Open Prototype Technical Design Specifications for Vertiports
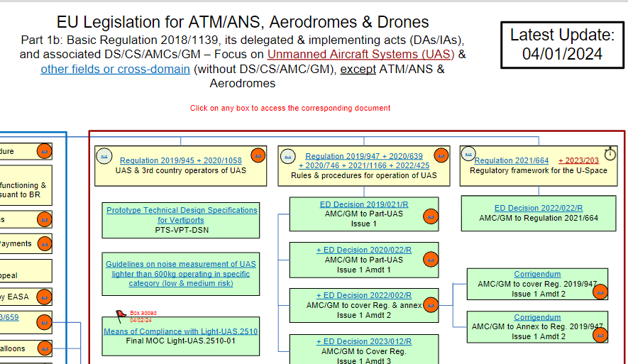This screenshot has width=628, height=364. [x=182, y=215]
